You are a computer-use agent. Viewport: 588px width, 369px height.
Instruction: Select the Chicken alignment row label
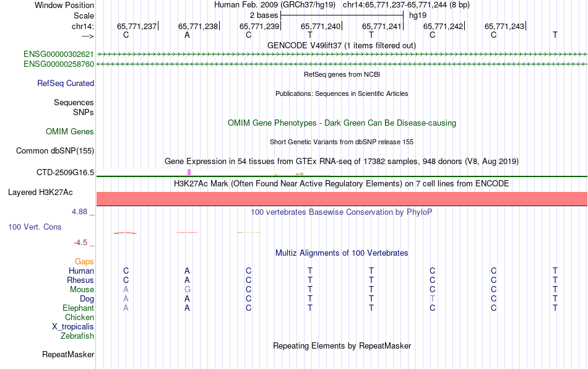(x=79, y=317)
